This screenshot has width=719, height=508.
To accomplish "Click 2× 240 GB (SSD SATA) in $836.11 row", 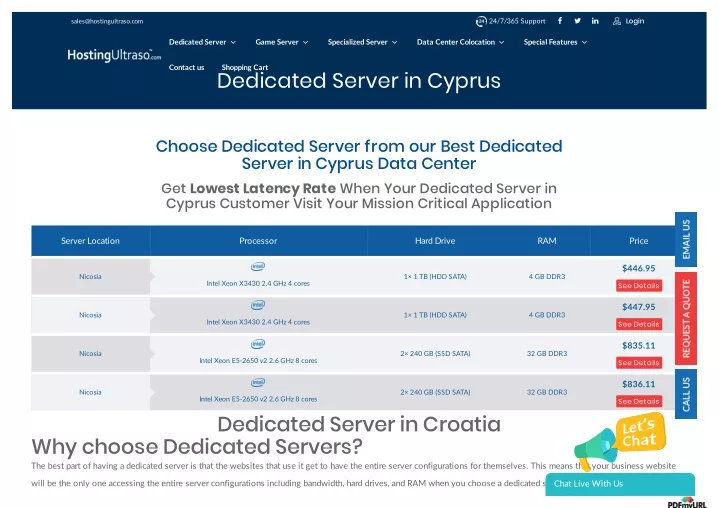I will point(435,392).
